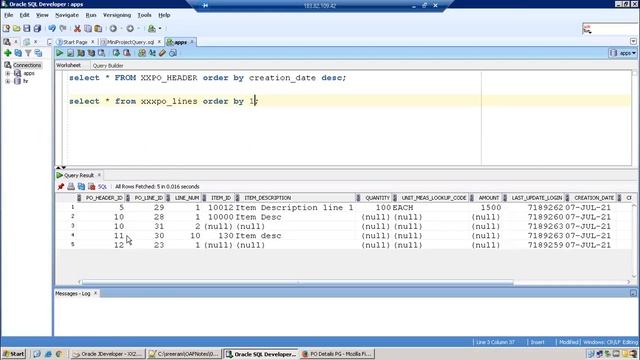
Task: Click the New file icon in main toolbar
Action: (6, 29)
